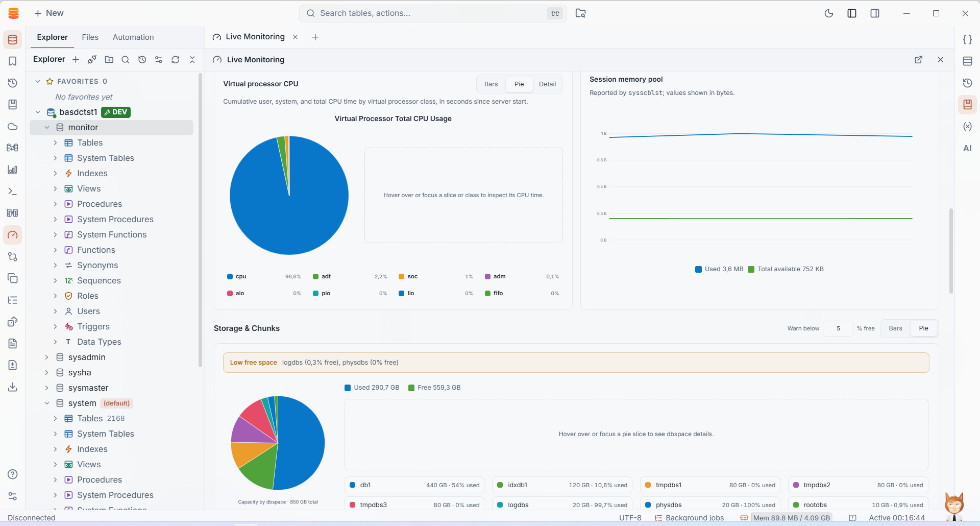Screen dimensions: 980x526
Task: Click the new folder icon in Explorer toolbar
Action: point(109,60)
